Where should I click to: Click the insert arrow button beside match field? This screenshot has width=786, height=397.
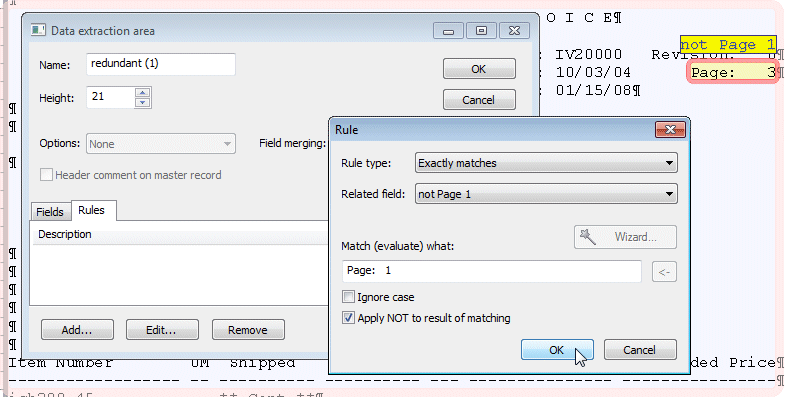pos(664,272)
